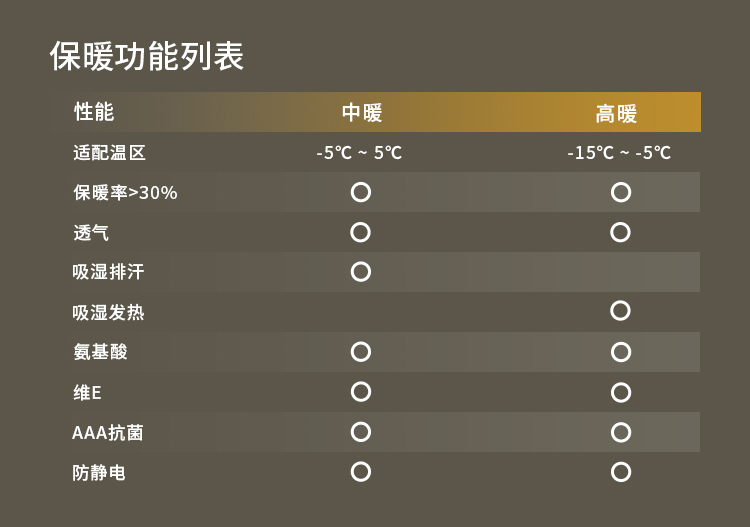The width and height of the screenshot is (750, 527).
Task: Select the 高暖 circle in 透气 row
Action: click(621, 232)
